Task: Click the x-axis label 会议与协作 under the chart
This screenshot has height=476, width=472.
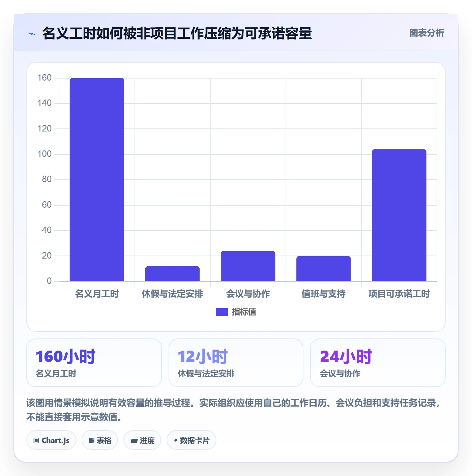Action: (248, 294)
